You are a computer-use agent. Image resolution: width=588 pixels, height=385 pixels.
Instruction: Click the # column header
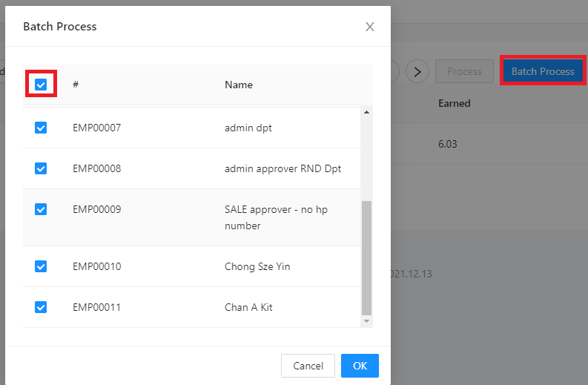[x=76, y=85]
